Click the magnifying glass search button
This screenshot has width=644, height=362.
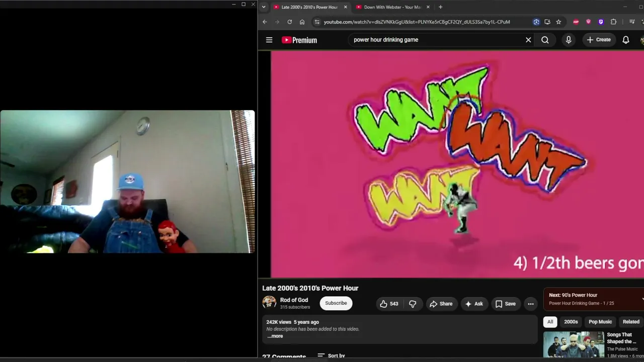coord(545,40)
